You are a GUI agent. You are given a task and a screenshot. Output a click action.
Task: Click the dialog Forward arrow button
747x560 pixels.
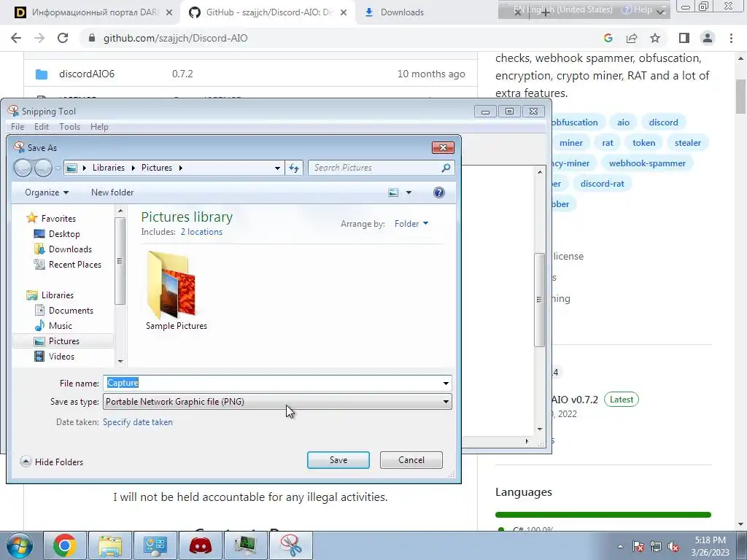(x=43, y=168)
